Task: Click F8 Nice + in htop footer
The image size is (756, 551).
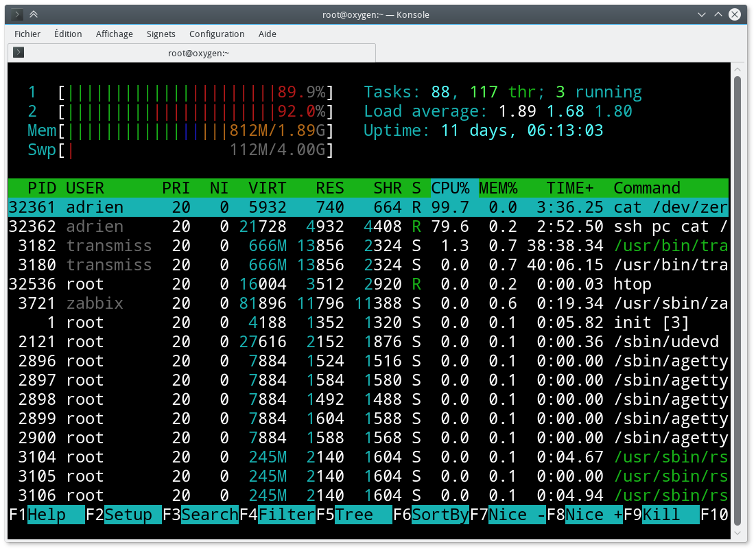Action: tap(584, 515)
